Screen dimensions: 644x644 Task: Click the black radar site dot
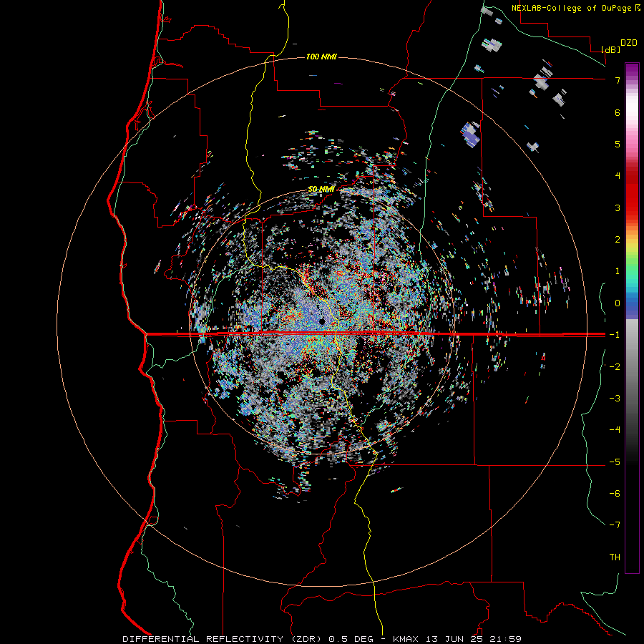[x=322, y=321]
